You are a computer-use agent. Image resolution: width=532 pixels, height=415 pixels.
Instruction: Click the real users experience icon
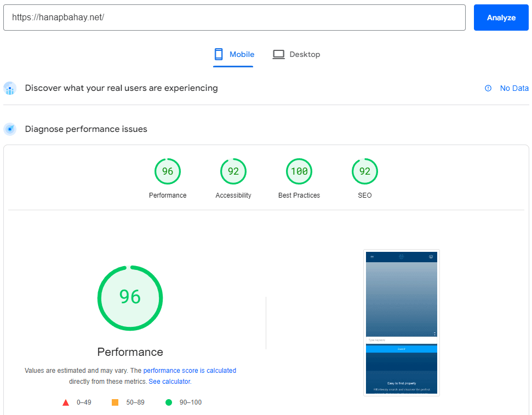[x=10, y=88]
